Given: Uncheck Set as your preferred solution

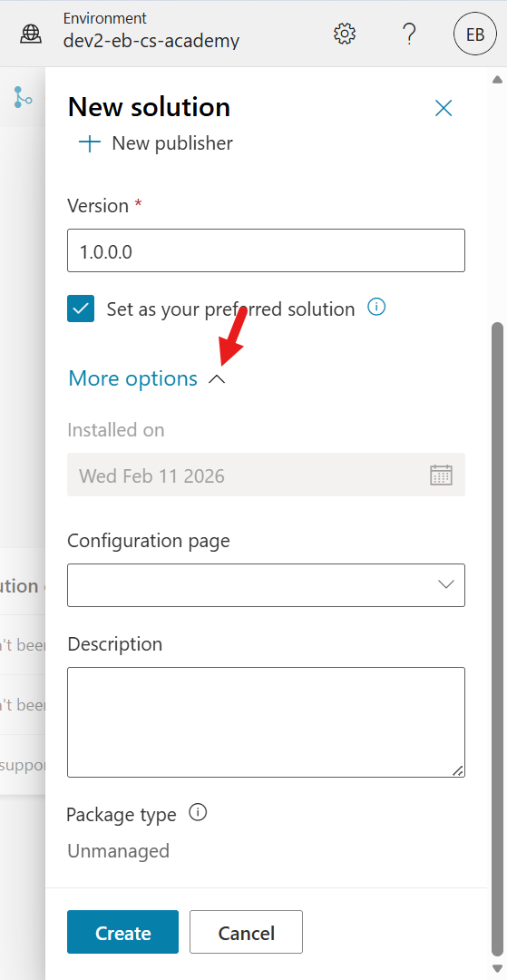Looking at the screenshot, I should 81,309.
